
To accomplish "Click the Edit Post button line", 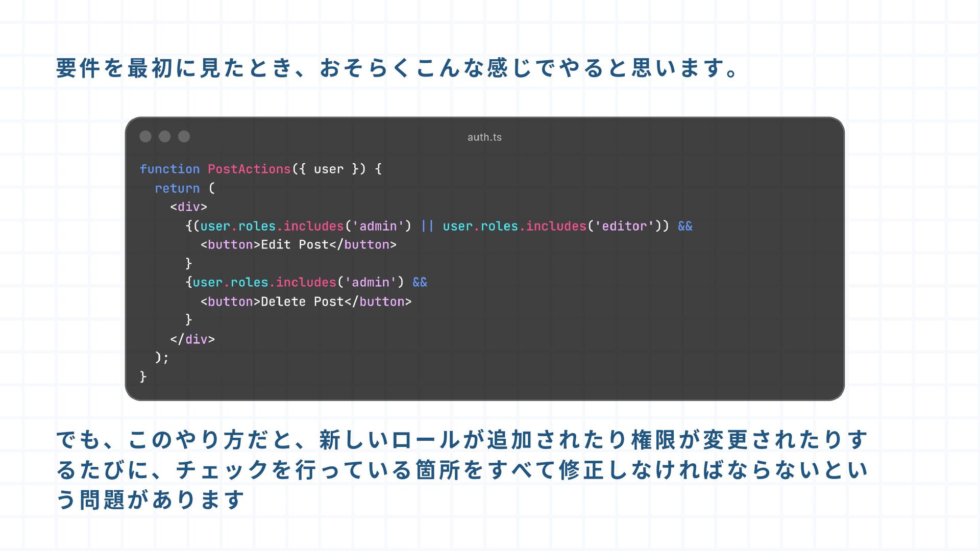I will click(x=299, y=244).
